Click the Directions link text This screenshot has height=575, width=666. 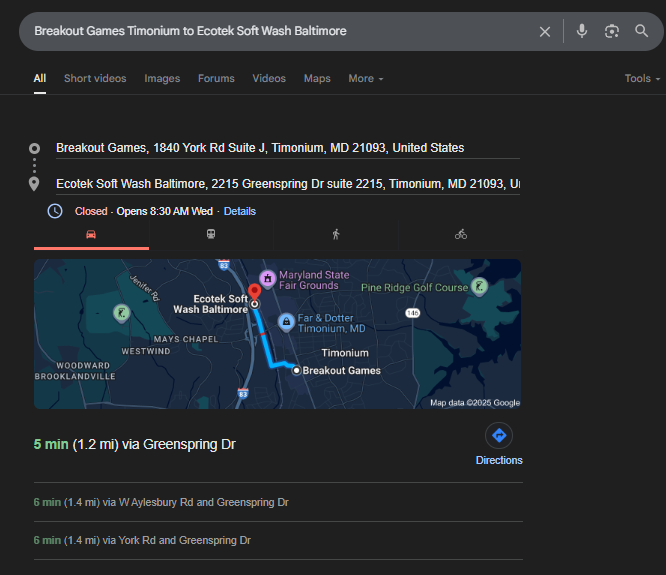tap(499, 460)
